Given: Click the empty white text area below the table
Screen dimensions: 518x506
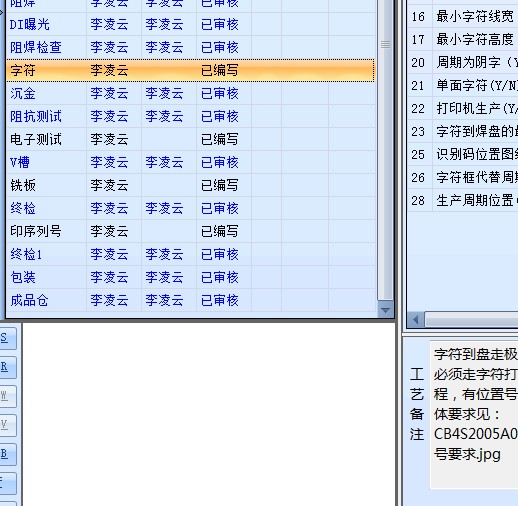Looking at the screenshot, I should click(209, 414).
